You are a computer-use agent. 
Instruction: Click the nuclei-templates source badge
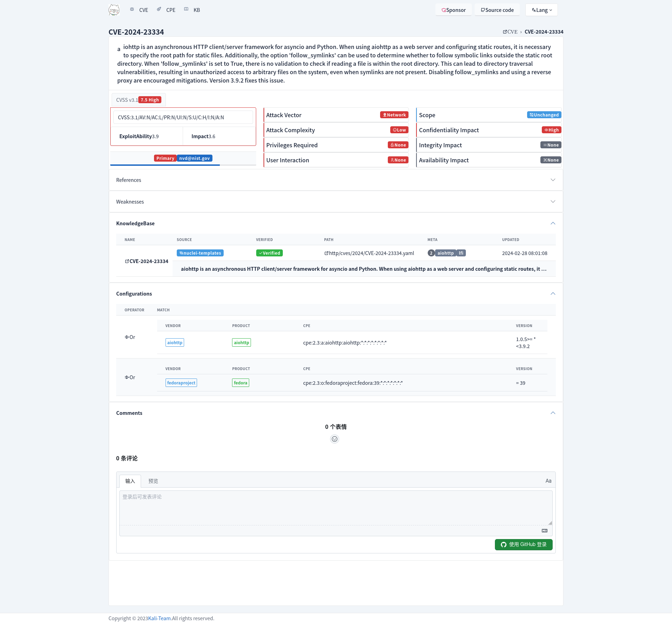click(200, 253)
